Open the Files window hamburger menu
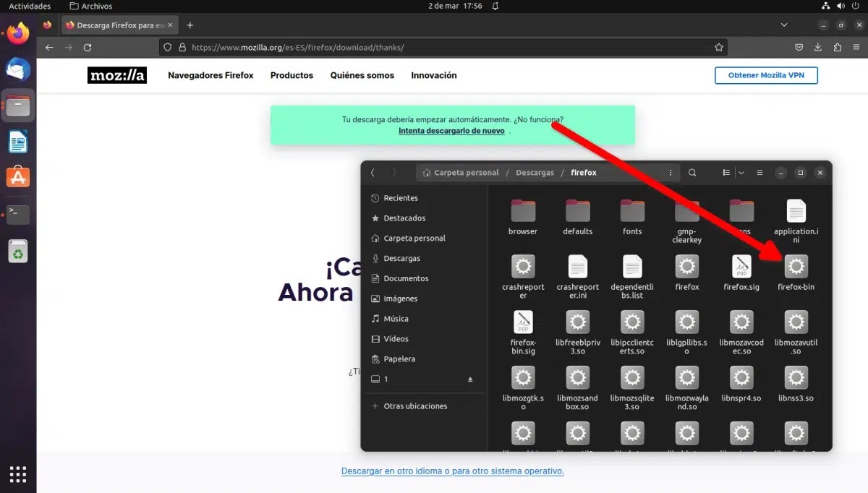 tap(759, 173)
